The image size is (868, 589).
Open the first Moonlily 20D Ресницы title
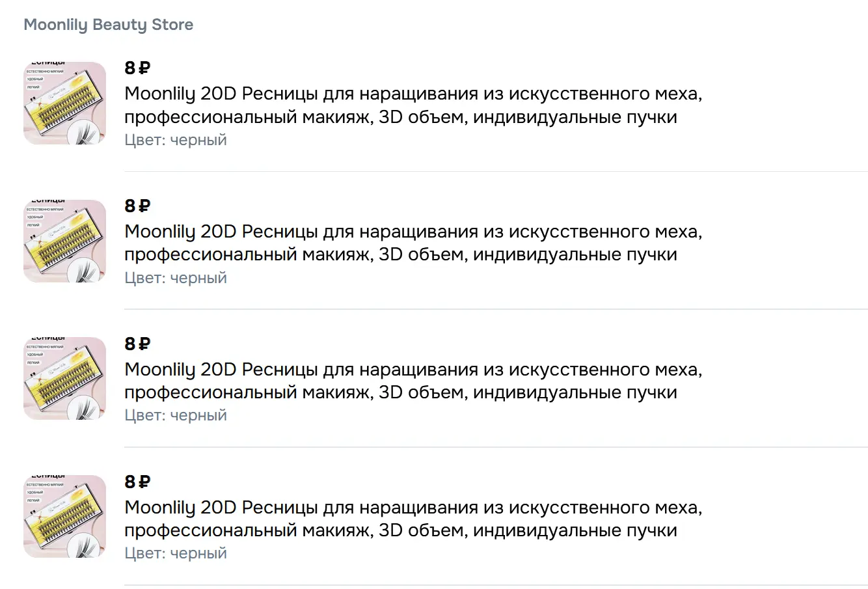[413, 105]
